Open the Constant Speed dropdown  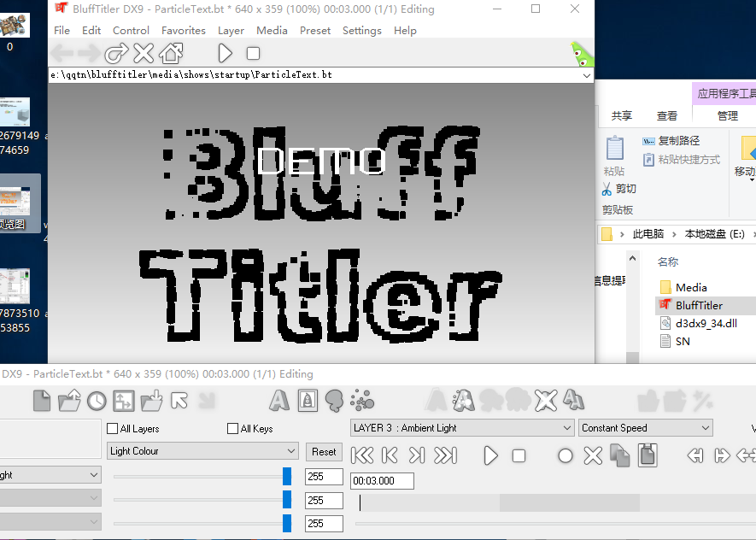[646, 428]
